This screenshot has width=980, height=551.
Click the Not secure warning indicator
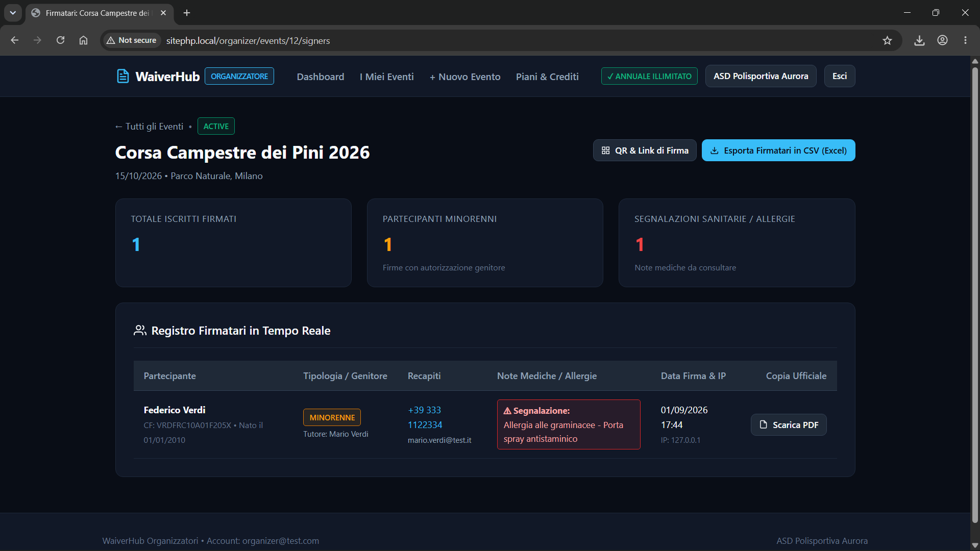click(x=132, y=40)
